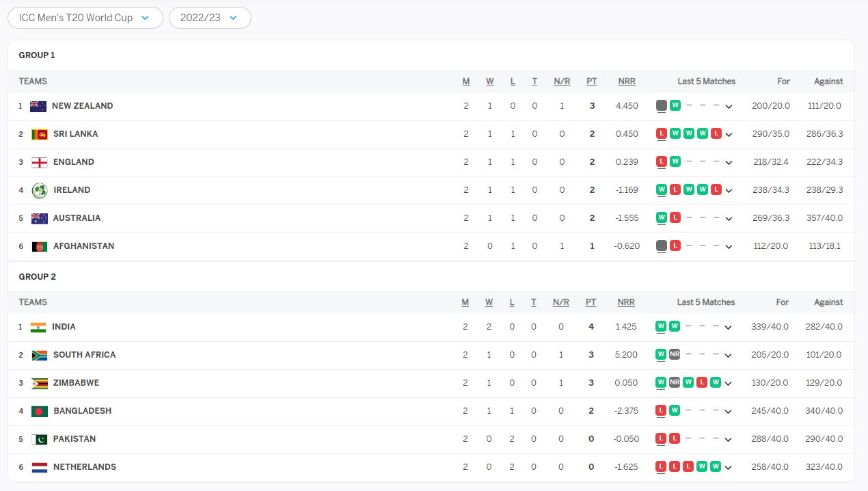This screenshot has height=491, width=868.
Task: Open the 2022/23 season dropdown
Action: 210,18
